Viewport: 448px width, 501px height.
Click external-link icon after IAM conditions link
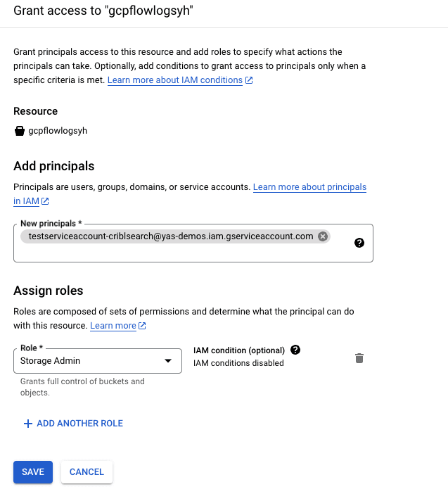point(249,81)
